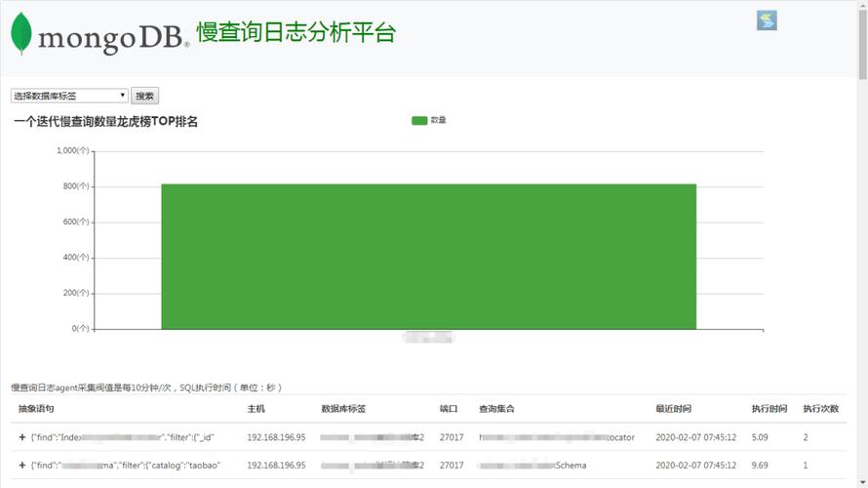
Task: Click the 执行时间 column header
Action: pos(769,409)
